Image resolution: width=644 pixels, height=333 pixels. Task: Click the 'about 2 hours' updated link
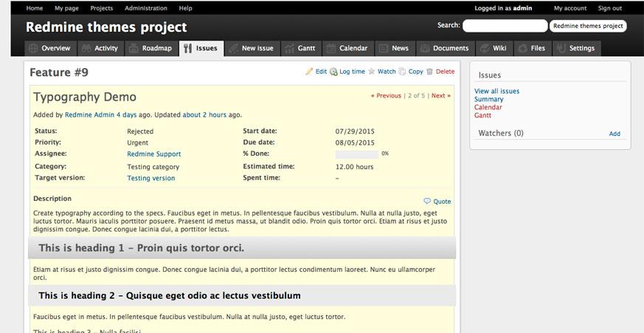(x=204, y=115)
